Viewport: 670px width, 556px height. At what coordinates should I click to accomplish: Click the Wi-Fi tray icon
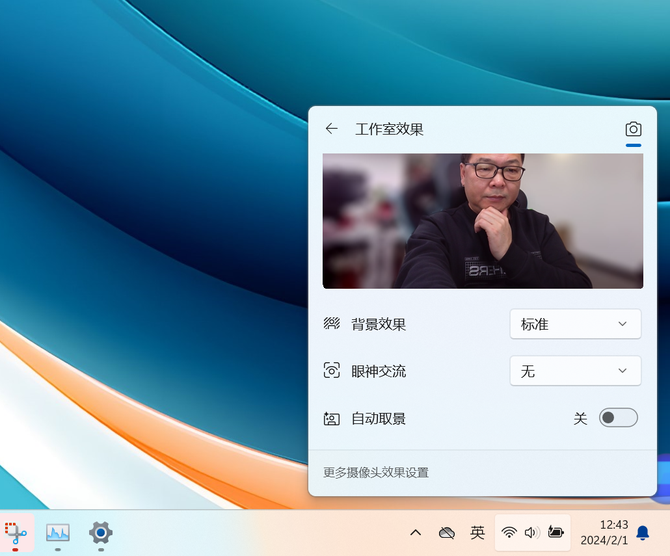point(509,532)
